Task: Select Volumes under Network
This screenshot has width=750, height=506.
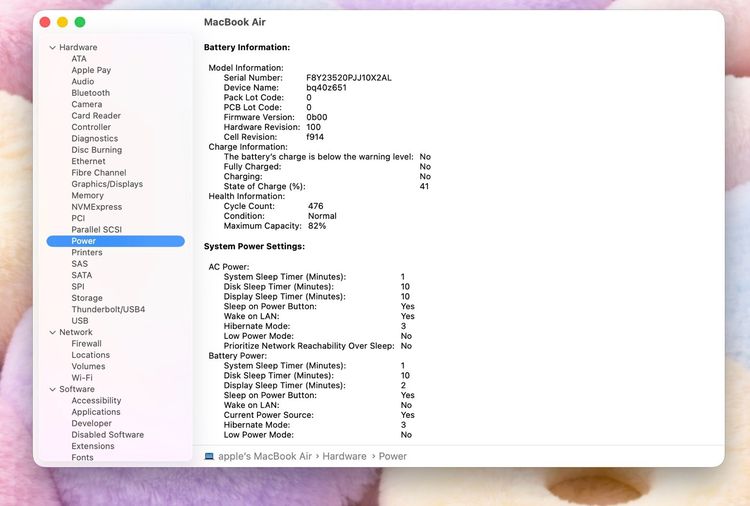Action: 88,366
